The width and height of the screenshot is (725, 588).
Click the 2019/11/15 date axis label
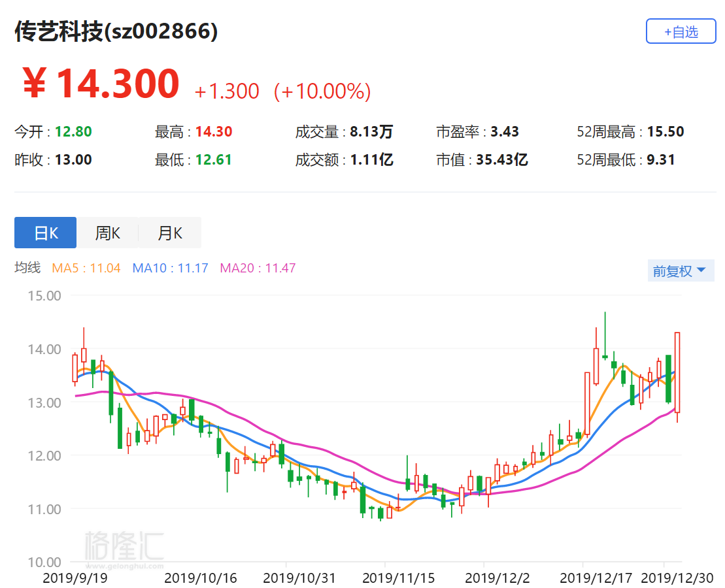[399, 578]
